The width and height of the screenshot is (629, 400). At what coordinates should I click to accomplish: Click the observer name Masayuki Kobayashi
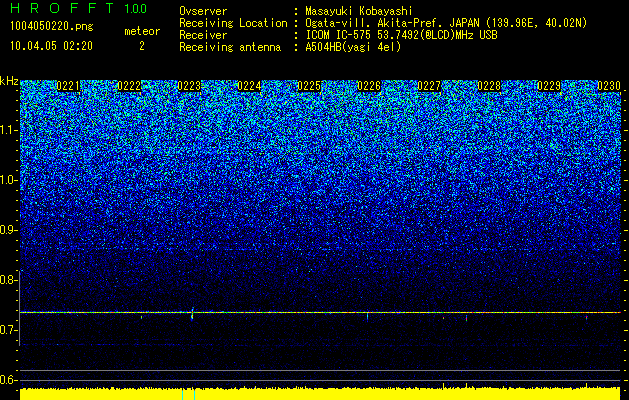[359, 11]
